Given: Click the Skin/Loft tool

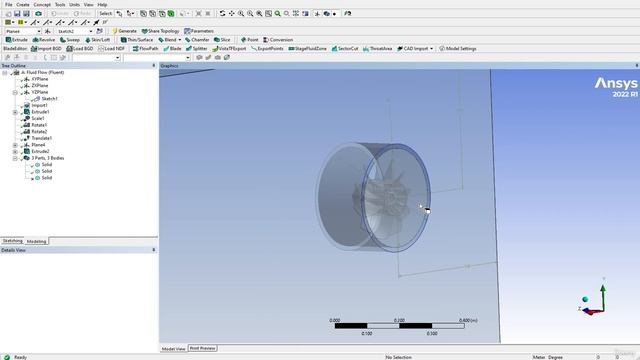Looking at the screenshot, I should [98, 40].
